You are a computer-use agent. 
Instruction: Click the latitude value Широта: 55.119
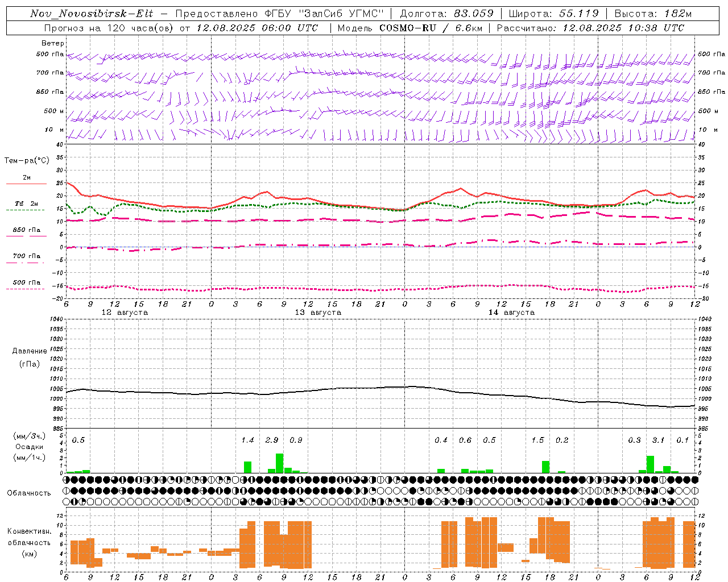(x=553, y=14)
